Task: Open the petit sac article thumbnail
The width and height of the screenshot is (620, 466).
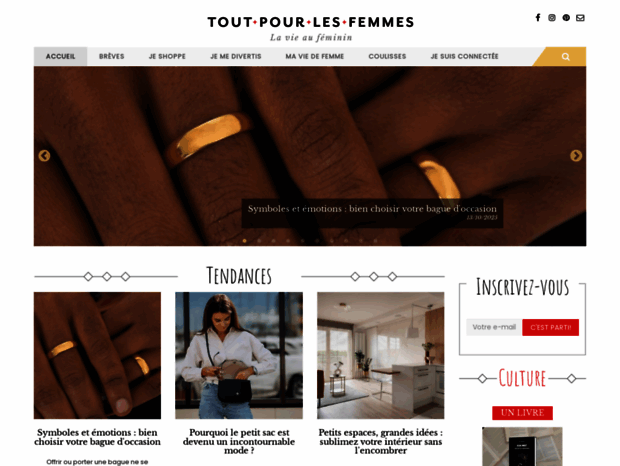Action: pos(239,355)
